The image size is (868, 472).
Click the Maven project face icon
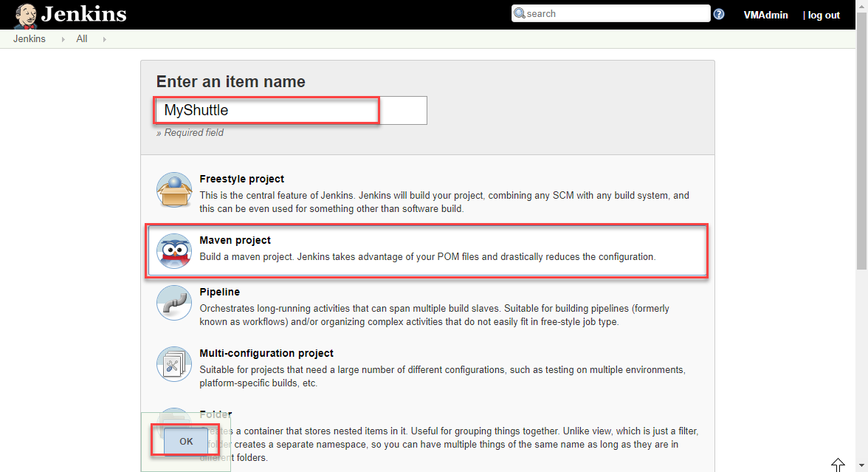click(x=173, y=250)
